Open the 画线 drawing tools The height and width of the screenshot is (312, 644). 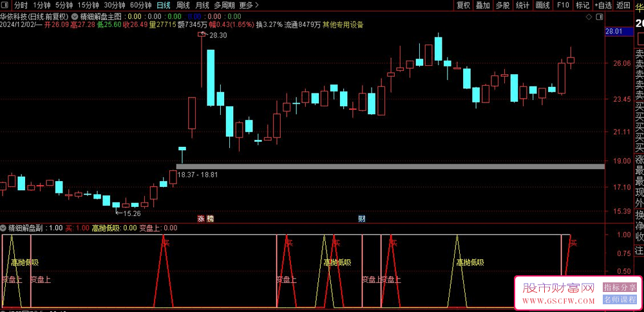tap(543, 5)
